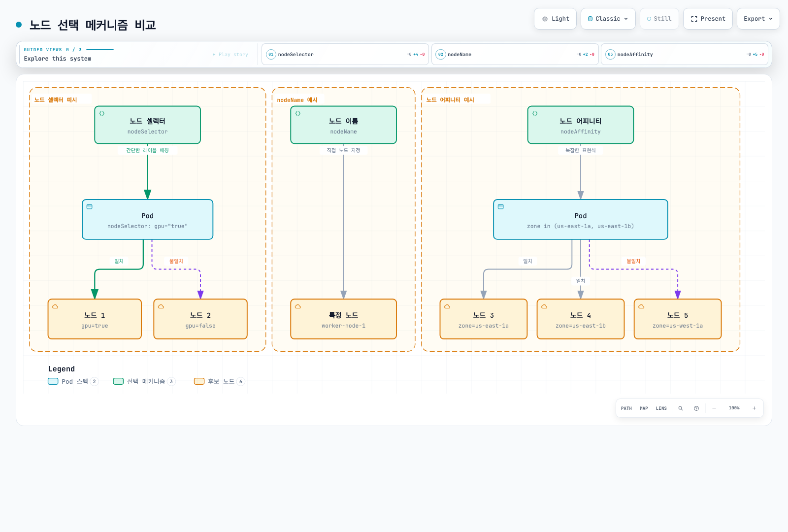This screenshot has height=532, width=788.
Task: Select guided view 01 nodeSelector
Action: (345, 54)
